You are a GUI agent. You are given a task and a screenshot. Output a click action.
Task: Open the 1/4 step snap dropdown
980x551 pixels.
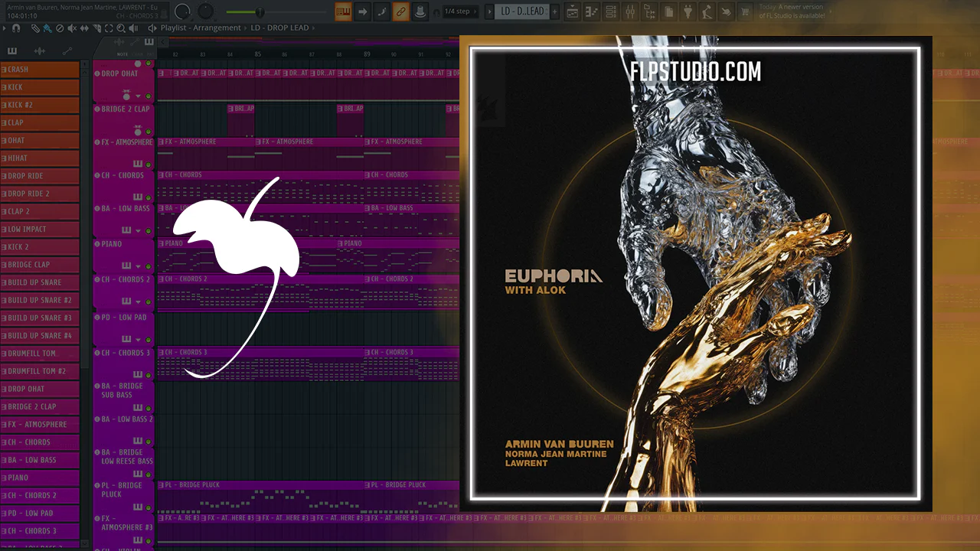click(462, 11)
